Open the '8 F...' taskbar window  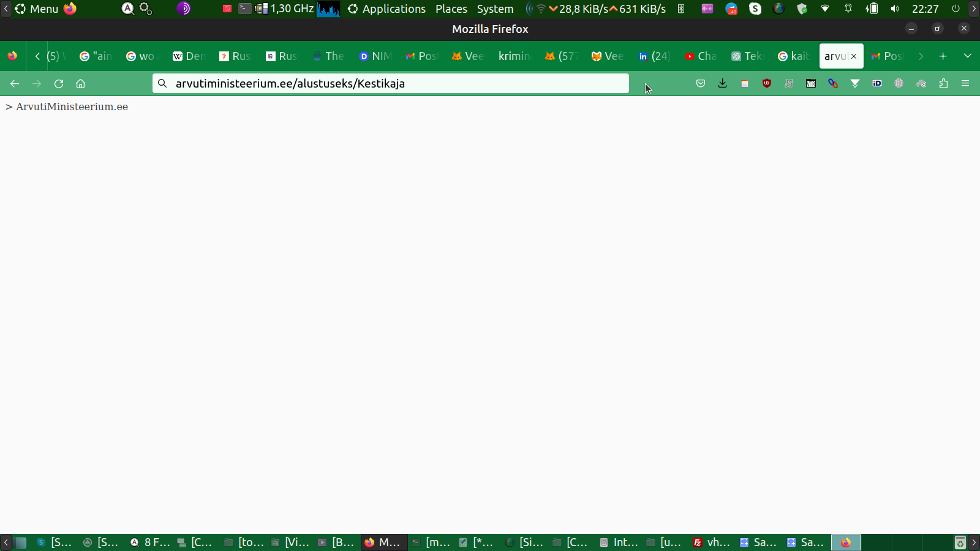[x=149, y=542]
